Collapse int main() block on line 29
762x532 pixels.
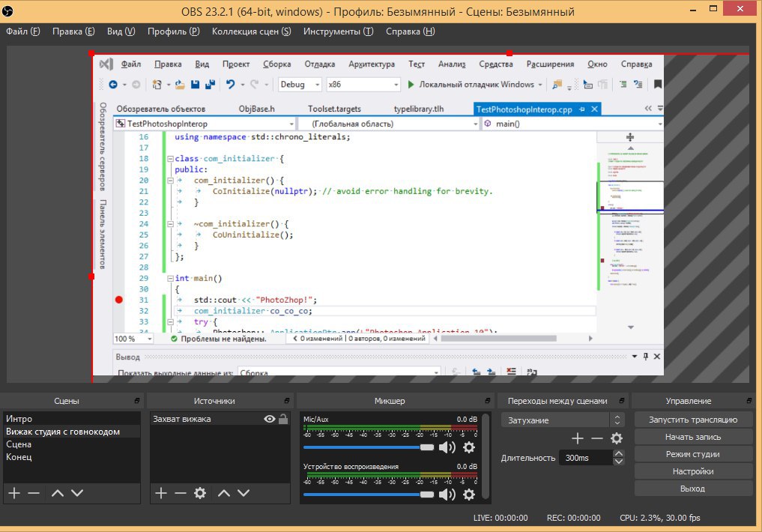click(170, 279)
